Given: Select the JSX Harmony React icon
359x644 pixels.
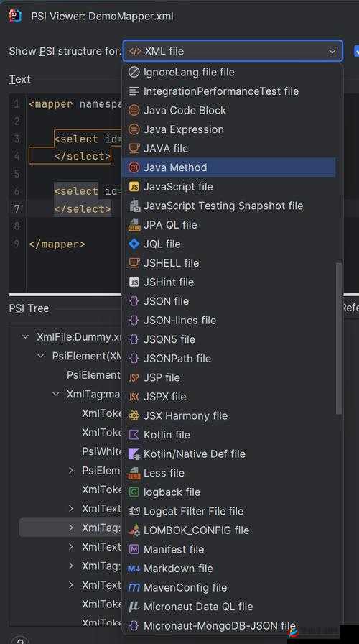Looking at the screenshot, I should [x=134, y=415].
